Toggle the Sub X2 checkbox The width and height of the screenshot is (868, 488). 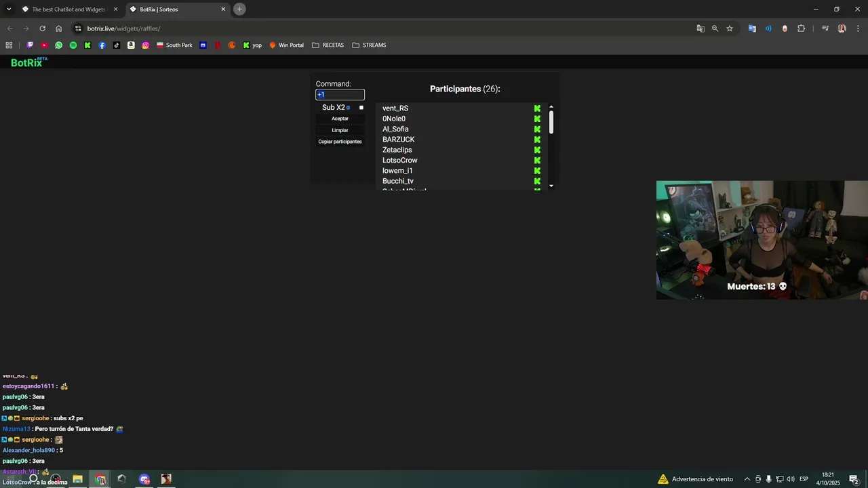[x=361, y=108]
